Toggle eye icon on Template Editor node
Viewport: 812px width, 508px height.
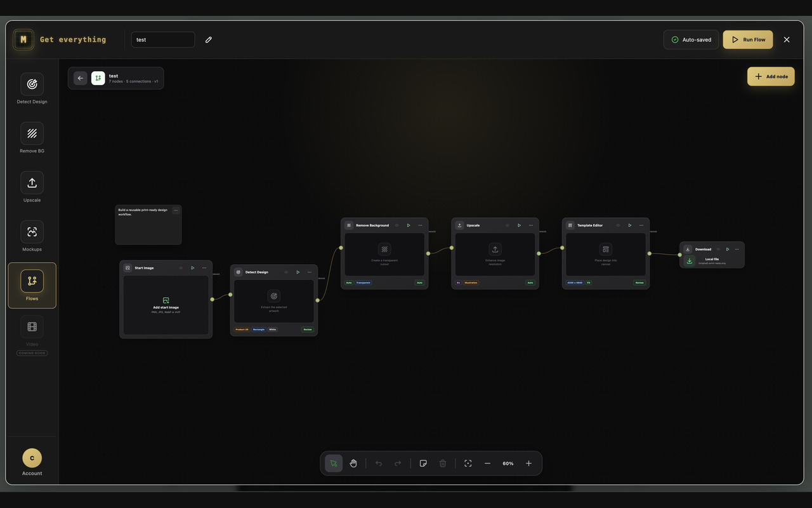(x=619, y=225)
